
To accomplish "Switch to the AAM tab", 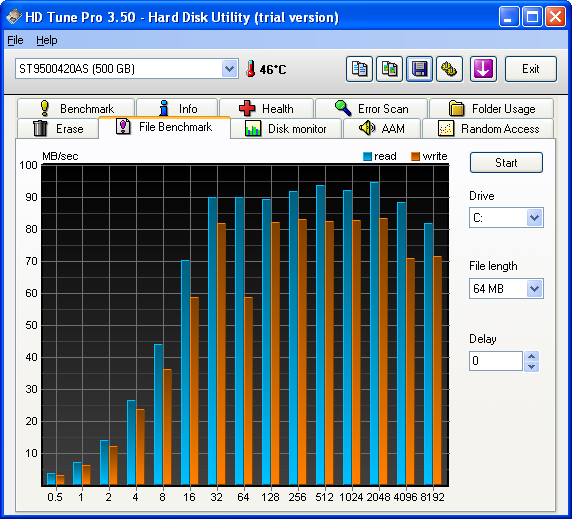I will (x=382, y=128).
